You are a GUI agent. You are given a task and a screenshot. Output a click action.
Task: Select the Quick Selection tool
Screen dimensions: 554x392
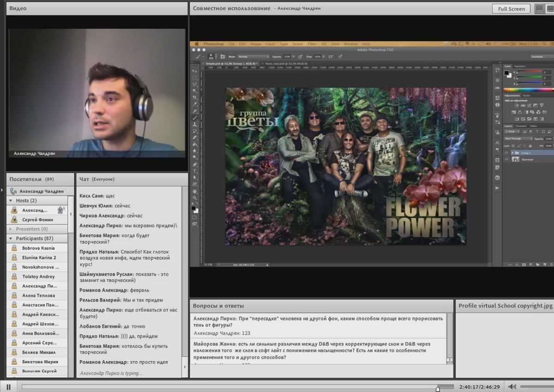[195, 91]
